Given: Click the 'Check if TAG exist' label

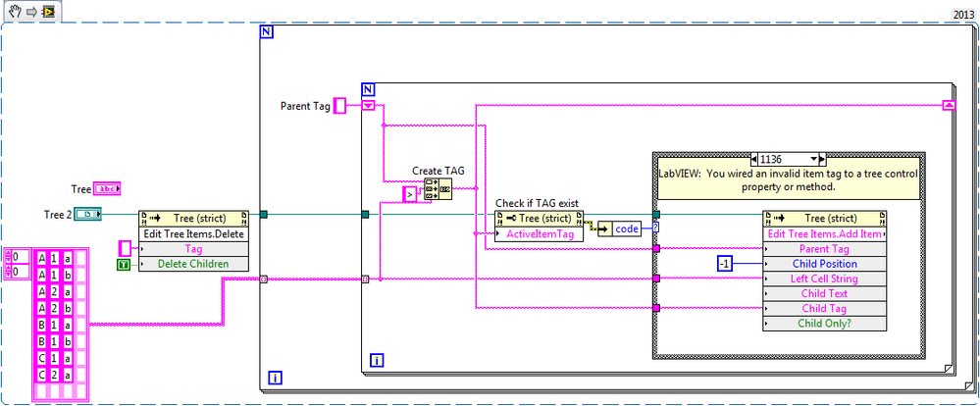Looking at the screenshot, I should tap(538, 204).
